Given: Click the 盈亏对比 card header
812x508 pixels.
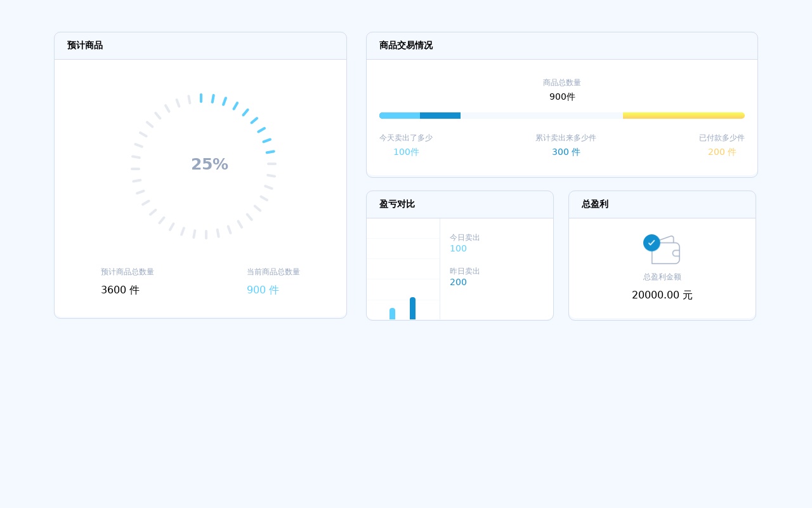Looking at the screenshot, I should coord(460,204).
